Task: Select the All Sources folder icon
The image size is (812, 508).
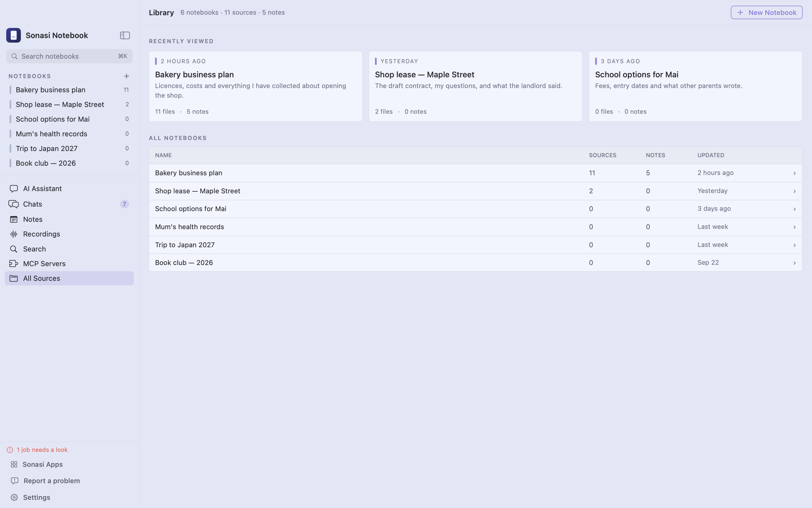Action: coord(14,278)
